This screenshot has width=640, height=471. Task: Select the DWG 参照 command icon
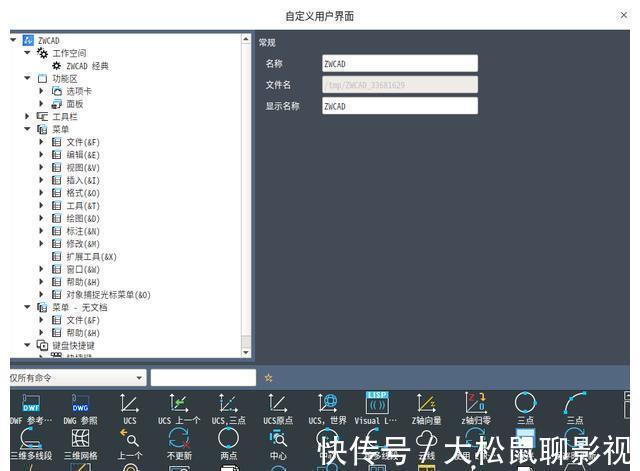click(80, 403)
